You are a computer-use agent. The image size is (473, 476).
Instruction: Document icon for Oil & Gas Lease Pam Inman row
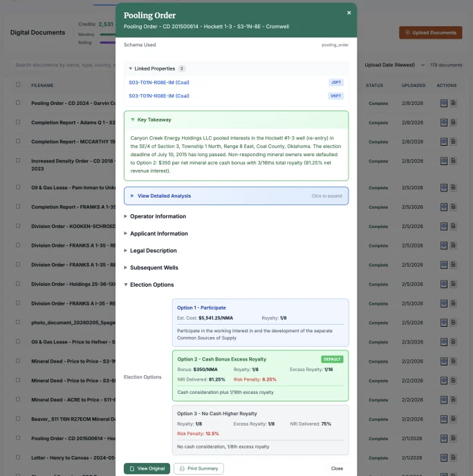(453, 188)
